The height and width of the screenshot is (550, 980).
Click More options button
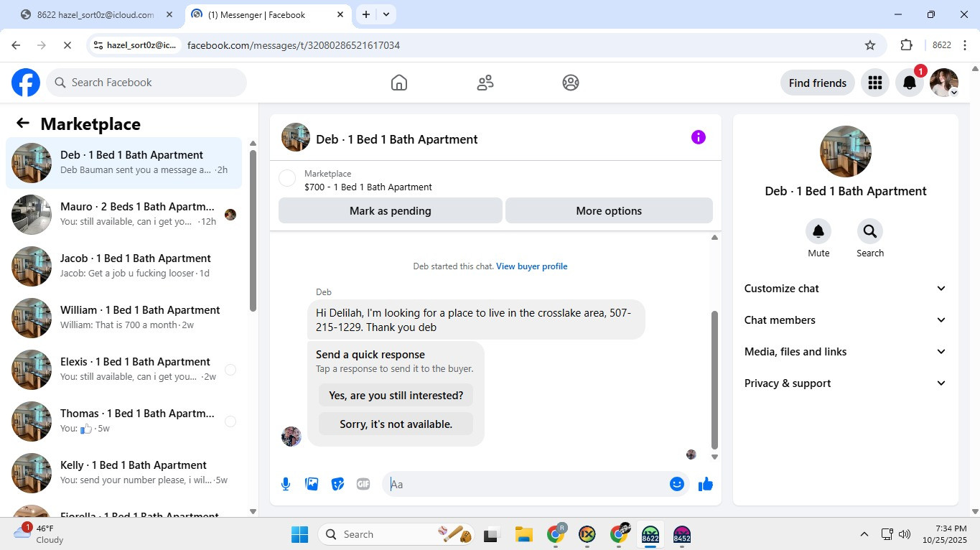click(609, 211)
